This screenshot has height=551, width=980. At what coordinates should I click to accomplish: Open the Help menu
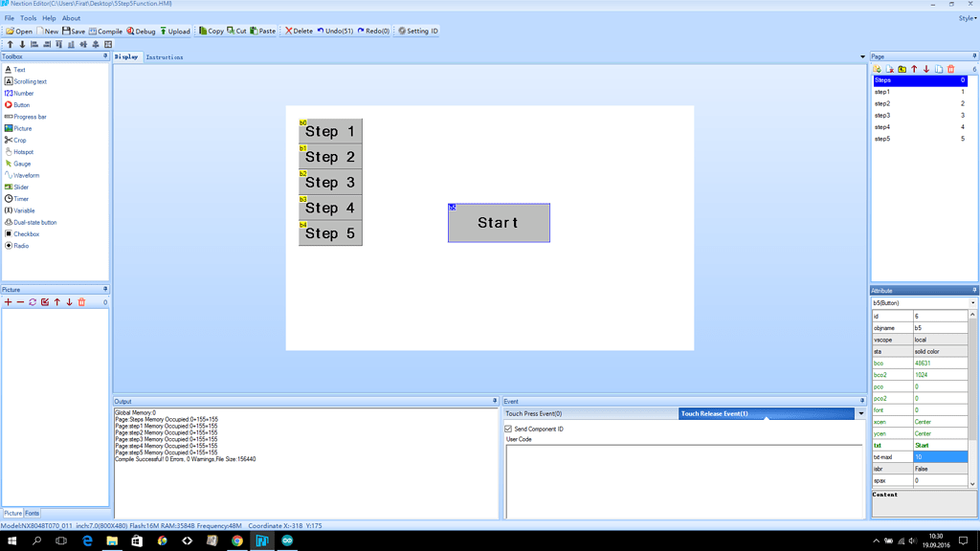pos(49,18)
